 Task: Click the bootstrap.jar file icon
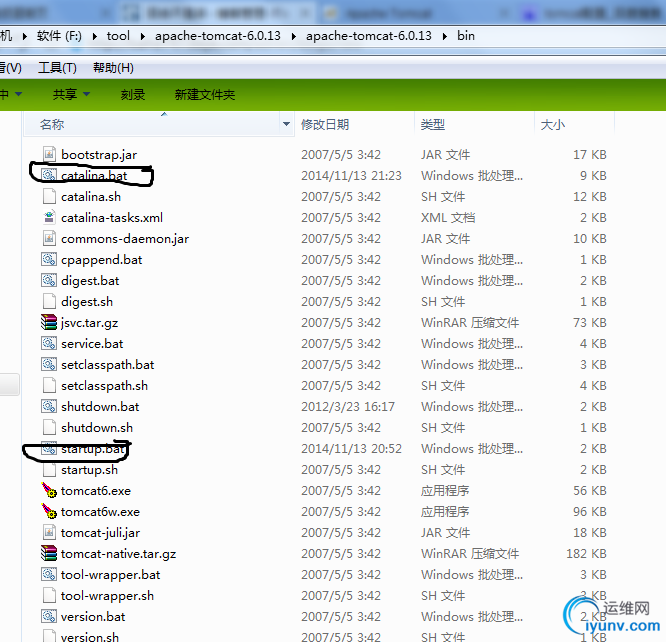coord(49,154)
